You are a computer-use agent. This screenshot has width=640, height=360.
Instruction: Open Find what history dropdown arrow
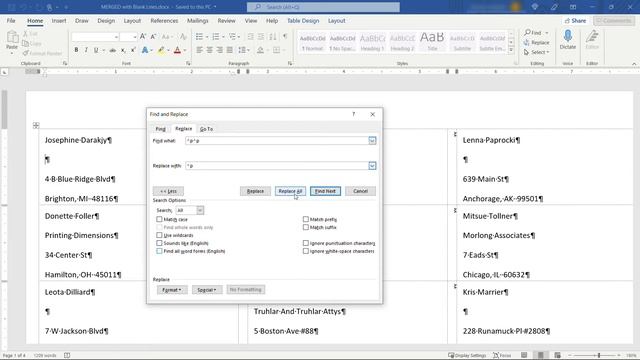(x=372, y=140)
